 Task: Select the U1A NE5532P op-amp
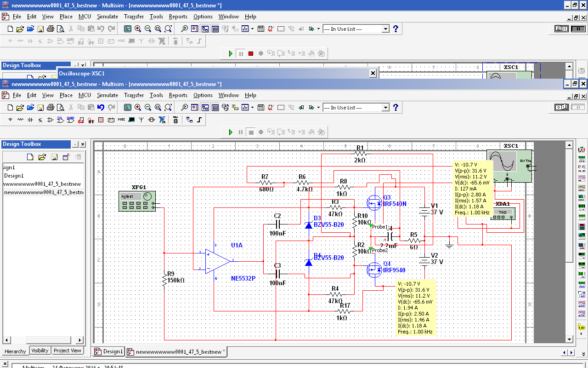[x=218, y=261]
